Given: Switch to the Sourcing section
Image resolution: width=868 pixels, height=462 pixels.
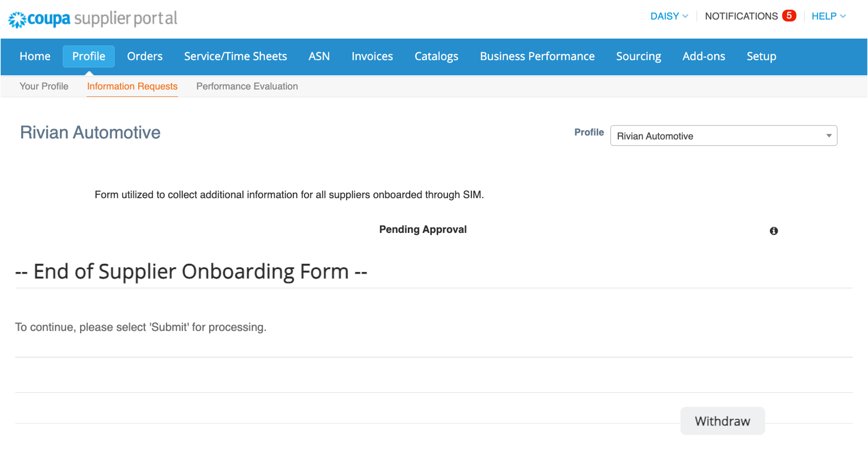Looking at the screenshot, I should tap(638, 56).
